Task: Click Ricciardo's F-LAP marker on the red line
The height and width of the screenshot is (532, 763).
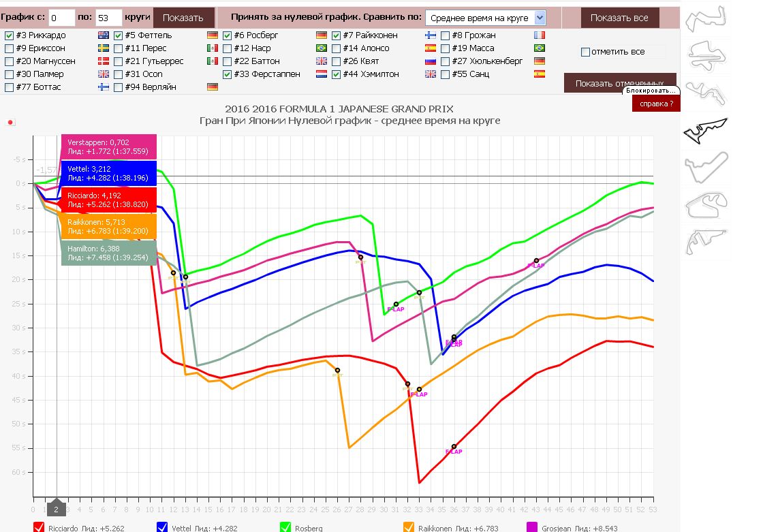Action: pos(454,447)
